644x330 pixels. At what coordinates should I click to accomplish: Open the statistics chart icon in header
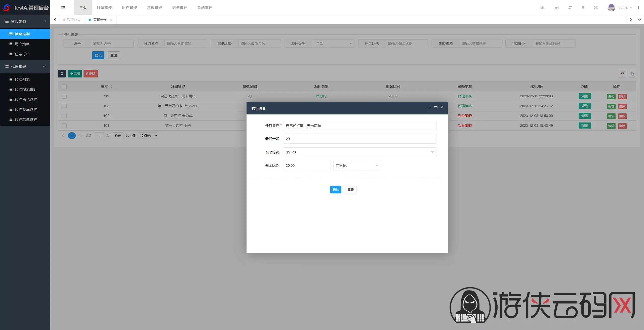(542, 8)
